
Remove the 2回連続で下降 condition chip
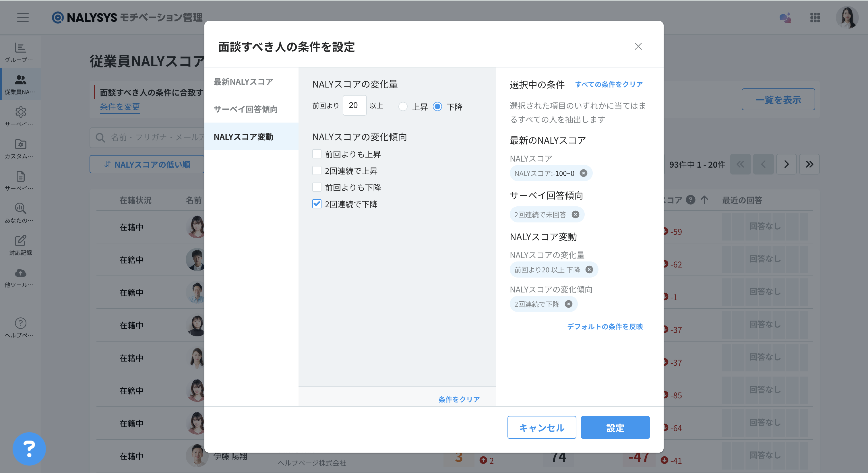[568, 304]
